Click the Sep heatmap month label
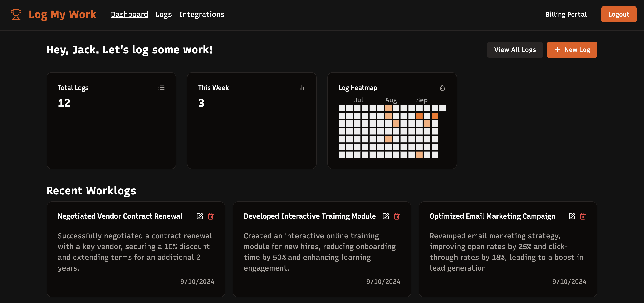Image resolution: width=644 pixels, height=303 pixels. click(422, 100)
